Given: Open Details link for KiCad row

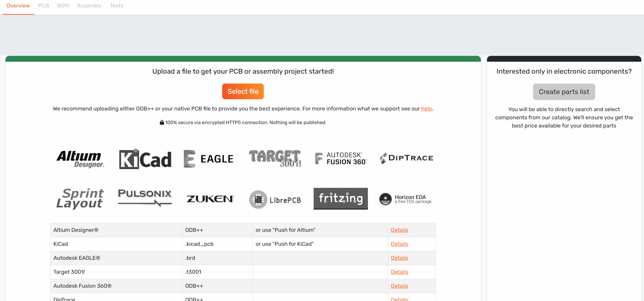Looking at the screenshot, I should coord(399,244).
